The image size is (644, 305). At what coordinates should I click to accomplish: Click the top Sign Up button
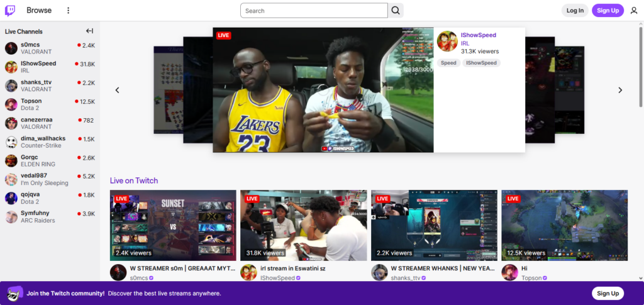[608, 11]
